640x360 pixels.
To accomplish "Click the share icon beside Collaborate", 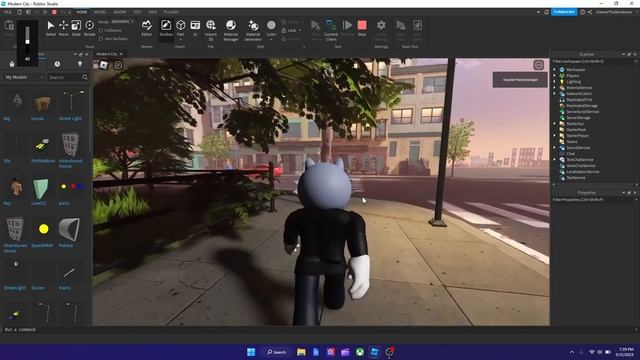I will (590, 12).
